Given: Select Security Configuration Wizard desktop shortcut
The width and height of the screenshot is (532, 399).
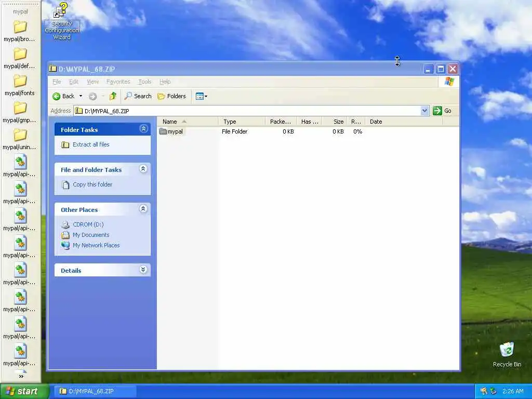Looking at the screenshot, I should [62, 21].
